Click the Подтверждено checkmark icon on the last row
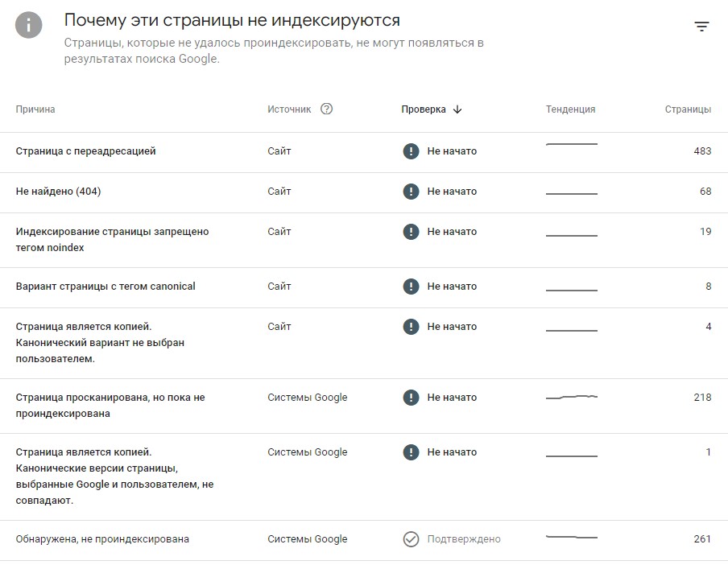 coord(412,539)
